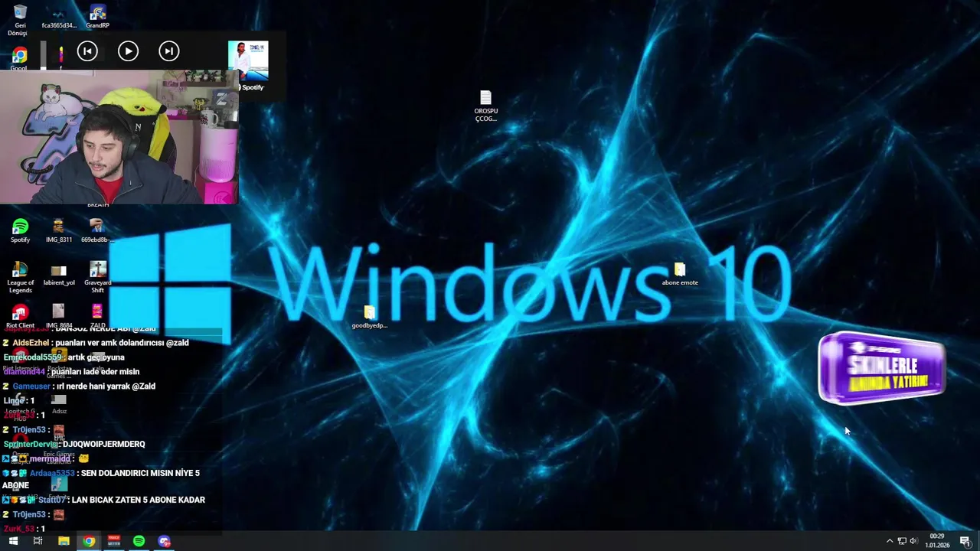Open the goodbyedp folder on the desktop
Image resolution: width=980 pixels, height=551 pixels.
pyautogui.click(x=369, y=317)
